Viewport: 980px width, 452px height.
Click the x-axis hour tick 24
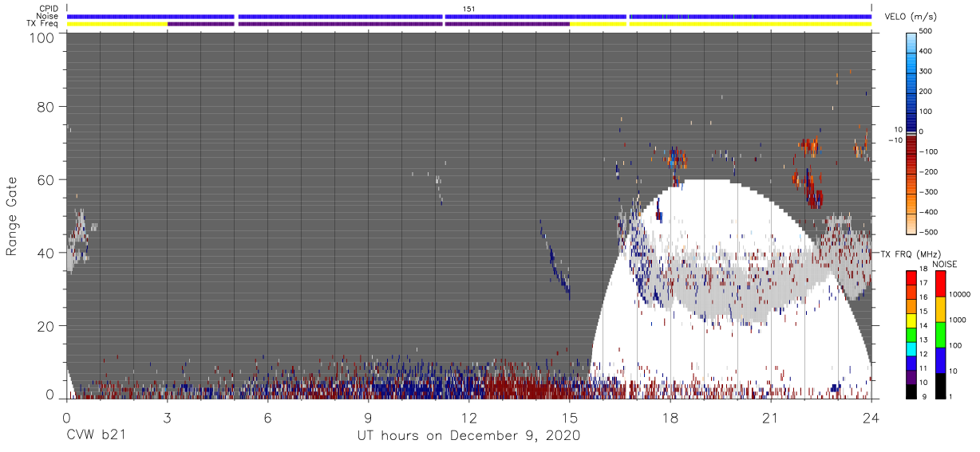coord(871,417)
